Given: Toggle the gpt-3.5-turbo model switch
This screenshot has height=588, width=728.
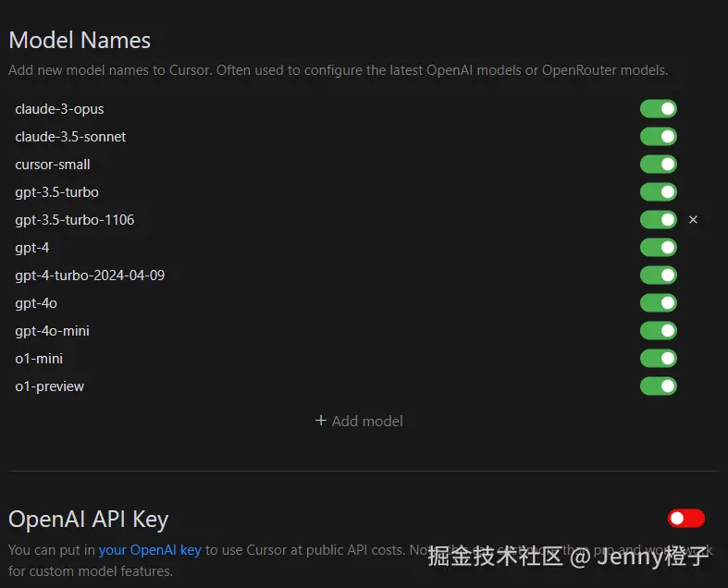Looking at the screenshot, I should tap(659, 192).
